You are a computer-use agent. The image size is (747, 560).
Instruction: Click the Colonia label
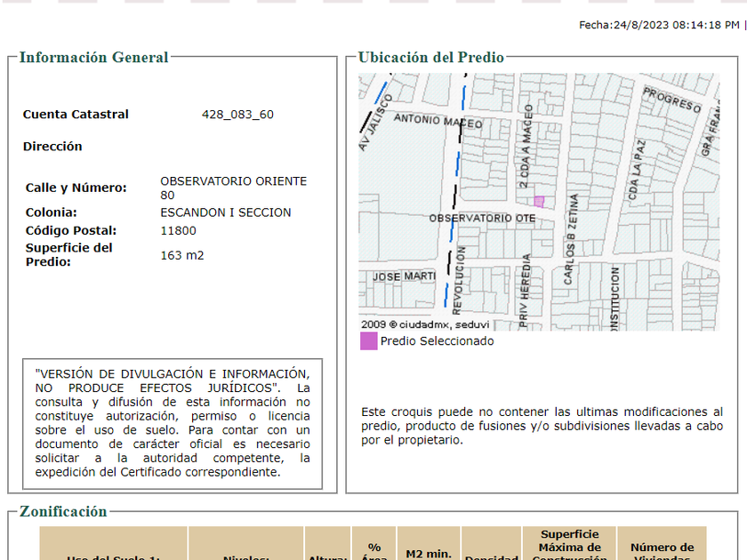point(51,212)
